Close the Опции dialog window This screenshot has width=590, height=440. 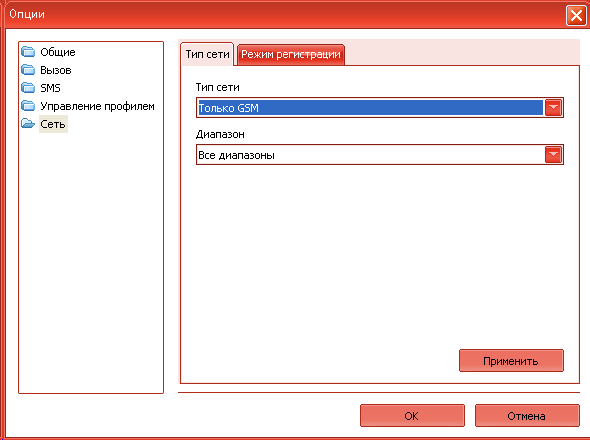pyautogui.click(x=576, y=16)
